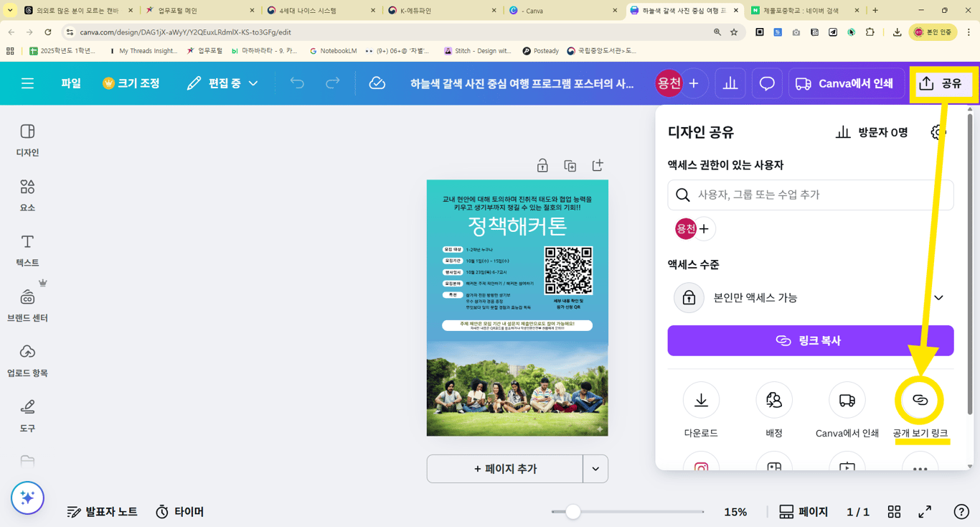Add a new page with the icon above the poster
Screen dimensions: 980x527
[598, 166]
